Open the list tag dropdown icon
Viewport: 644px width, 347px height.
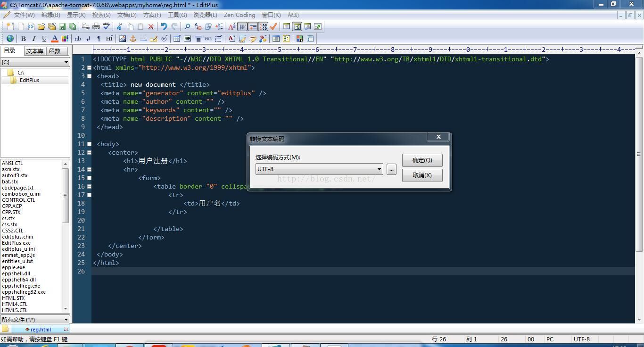[x=219, y=39]
